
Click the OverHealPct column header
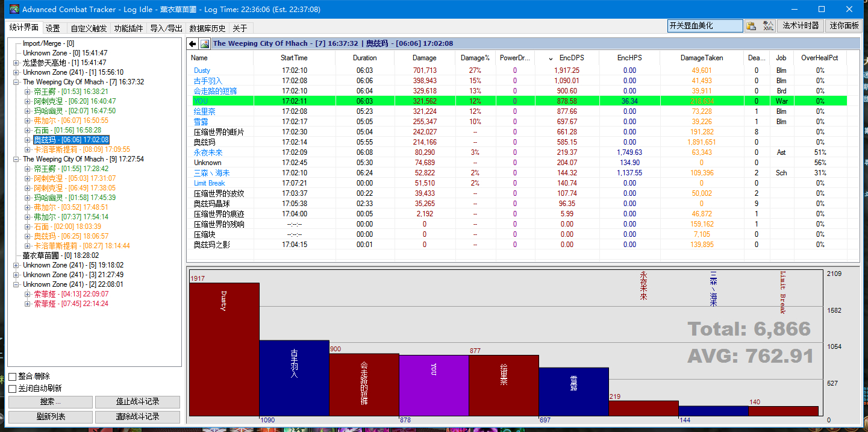click(x=820, y=58)
